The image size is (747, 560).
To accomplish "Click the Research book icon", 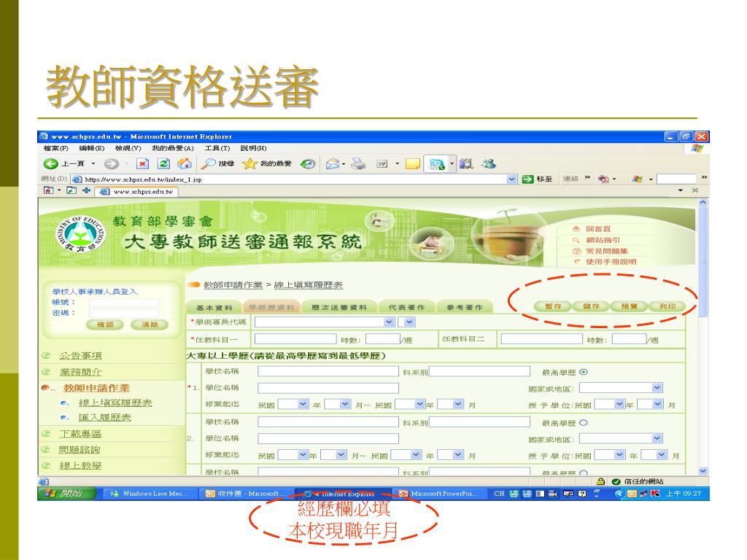I will pyautogui.click(x=466, y=164).
